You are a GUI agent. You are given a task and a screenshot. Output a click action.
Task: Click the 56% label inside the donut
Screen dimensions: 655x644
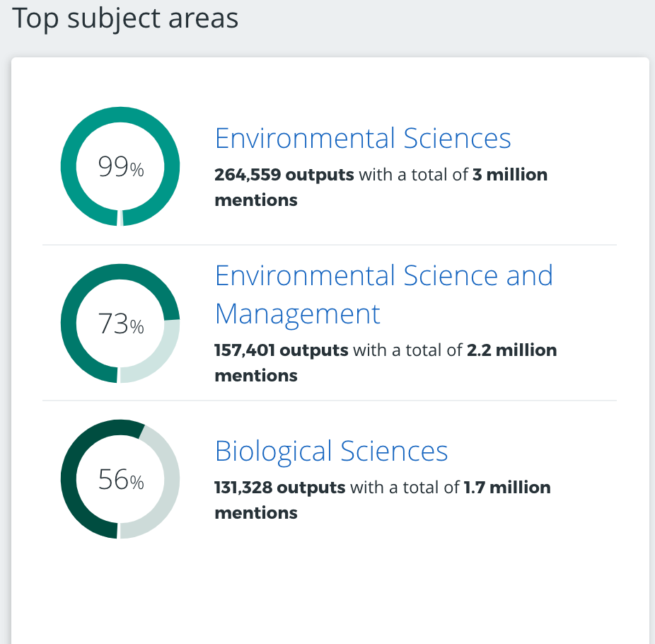tap(120, 481)
